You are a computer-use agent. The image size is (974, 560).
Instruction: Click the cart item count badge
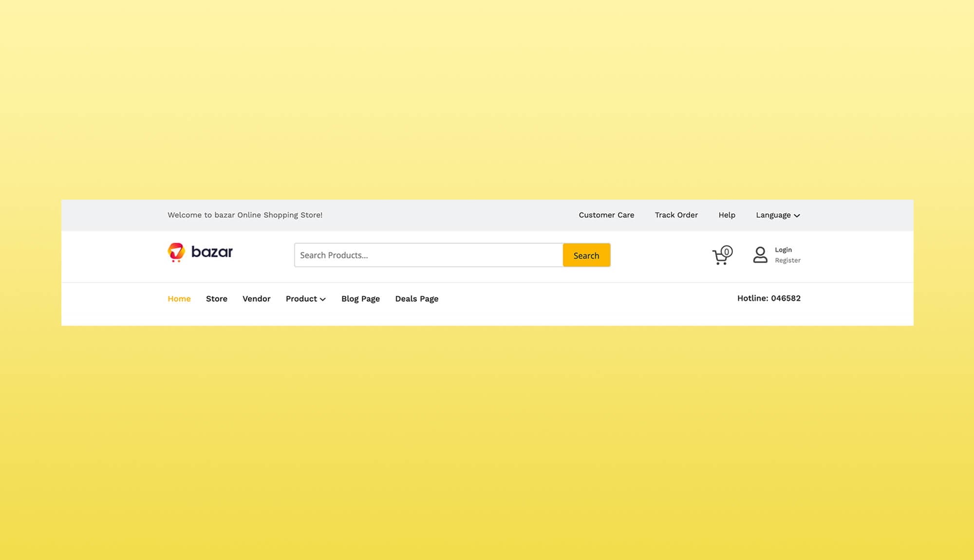(x=727, y=251)
